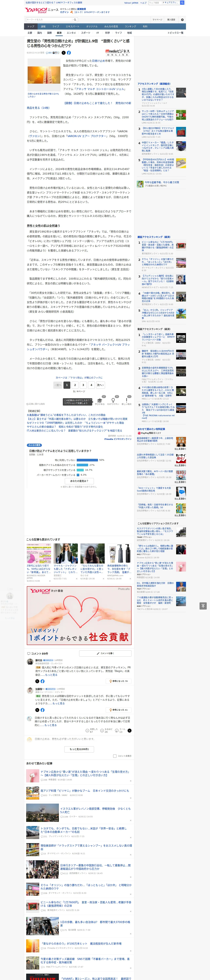
Task: Click the キーワードを入力 search field
Action: pos(49,20)
